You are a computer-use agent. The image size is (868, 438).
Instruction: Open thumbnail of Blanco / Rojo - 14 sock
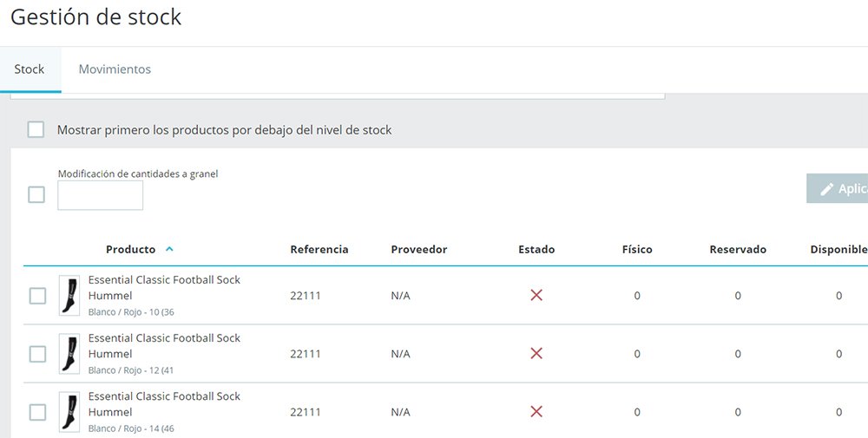69,412
